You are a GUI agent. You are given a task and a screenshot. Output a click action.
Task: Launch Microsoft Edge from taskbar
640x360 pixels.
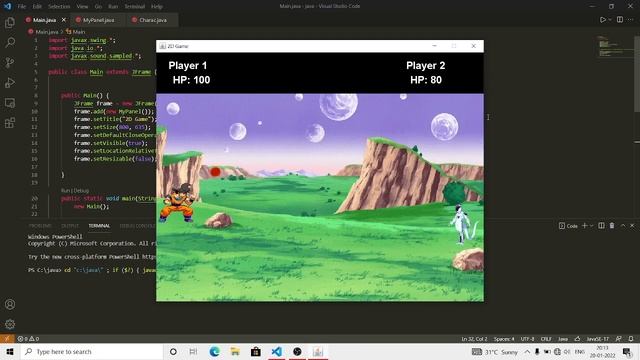(x=214, y=351)
